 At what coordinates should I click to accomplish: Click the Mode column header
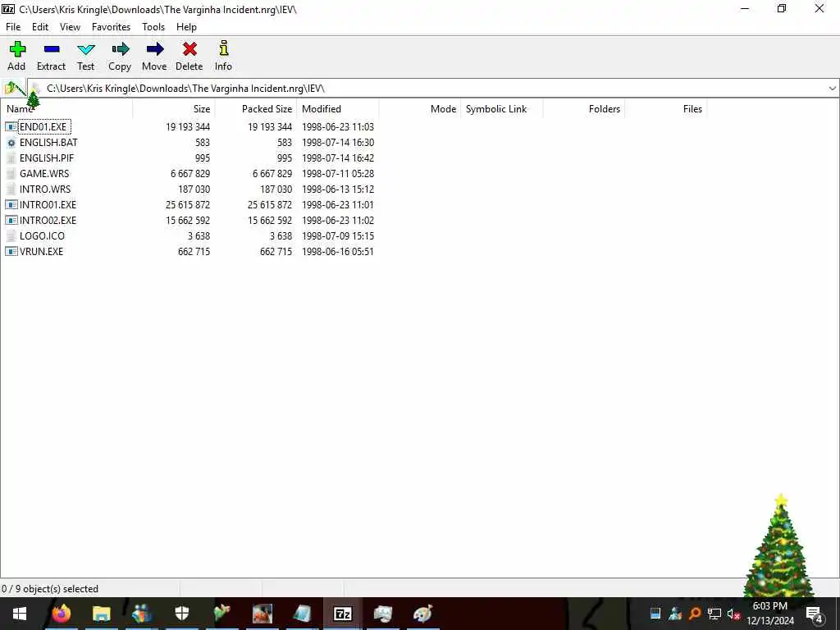[419, 109]
